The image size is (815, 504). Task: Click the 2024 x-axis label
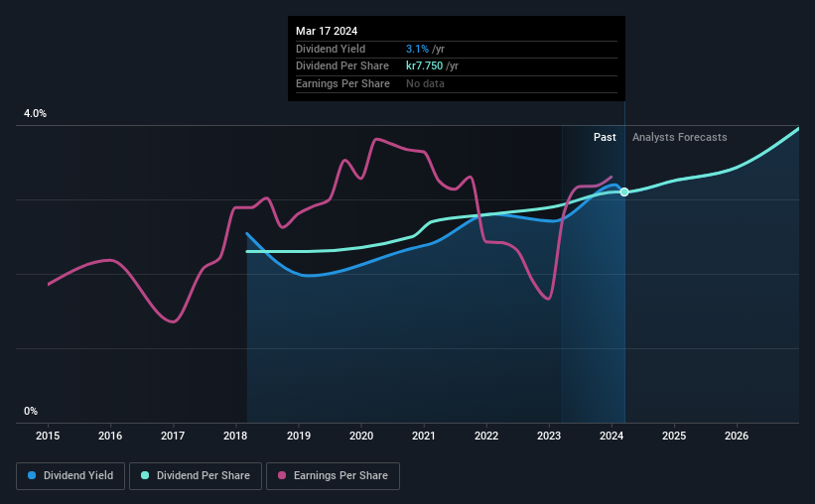coord(611,436)
